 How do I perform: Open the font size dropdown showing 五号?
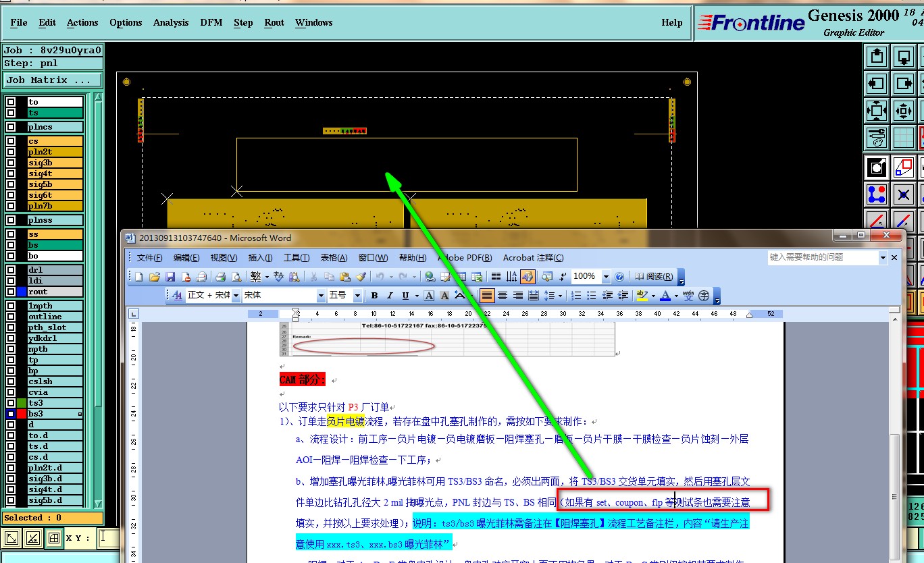coord(357,296)
